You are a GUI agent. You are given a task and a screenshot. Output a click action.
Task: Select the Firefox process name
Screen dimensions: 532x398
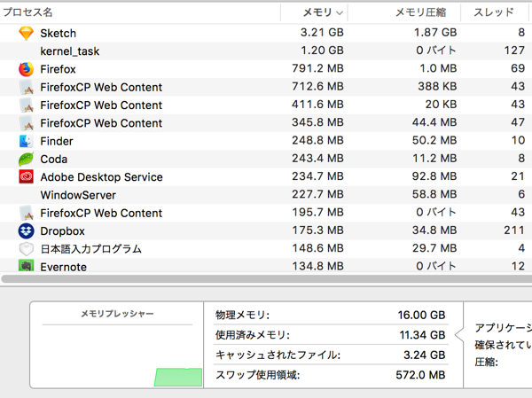click(x=58, y=69)
